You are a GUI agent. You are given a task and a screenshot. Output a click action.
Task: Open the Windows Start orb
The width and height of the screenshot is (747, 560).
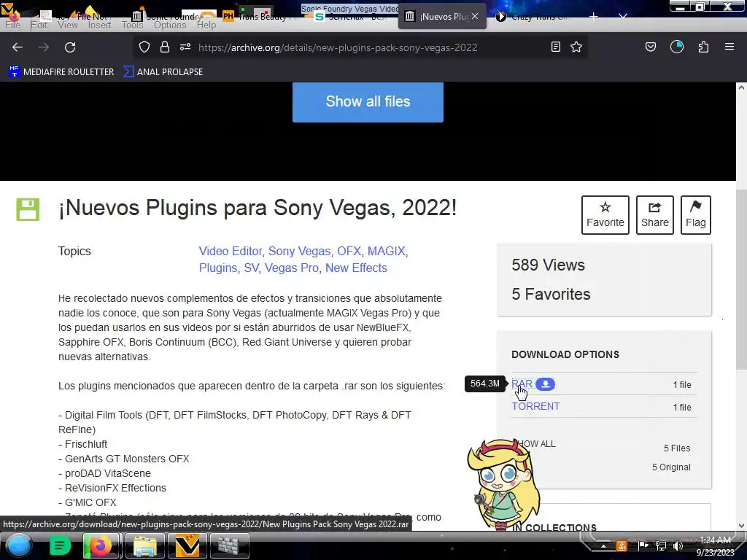tap(19, 545)
